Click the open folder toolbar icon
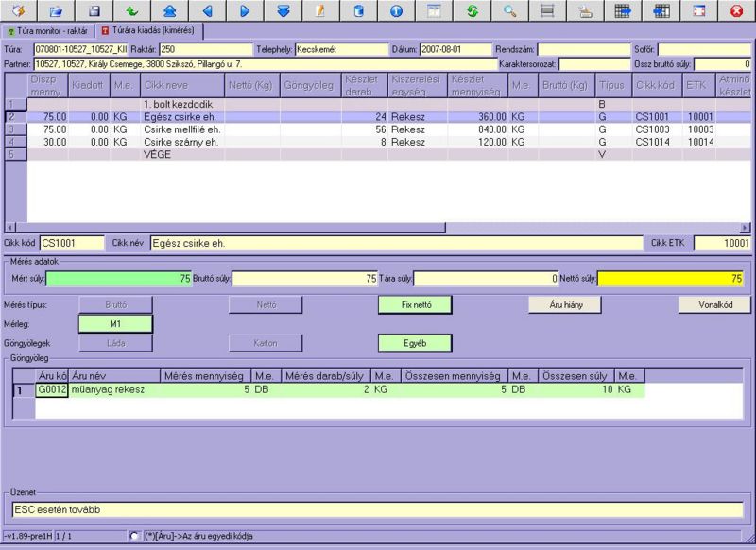 (x=56, y=10)
